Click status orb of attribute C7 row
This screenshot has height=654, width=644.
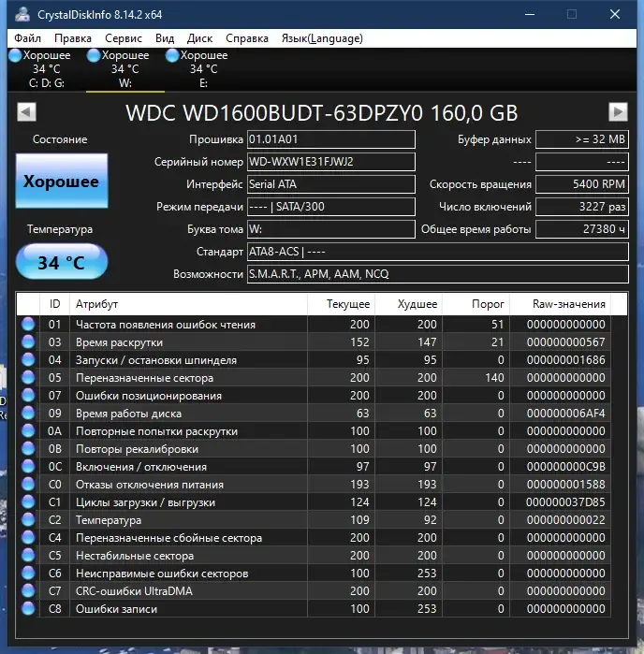pyautogui.click(x=28, y=590)
